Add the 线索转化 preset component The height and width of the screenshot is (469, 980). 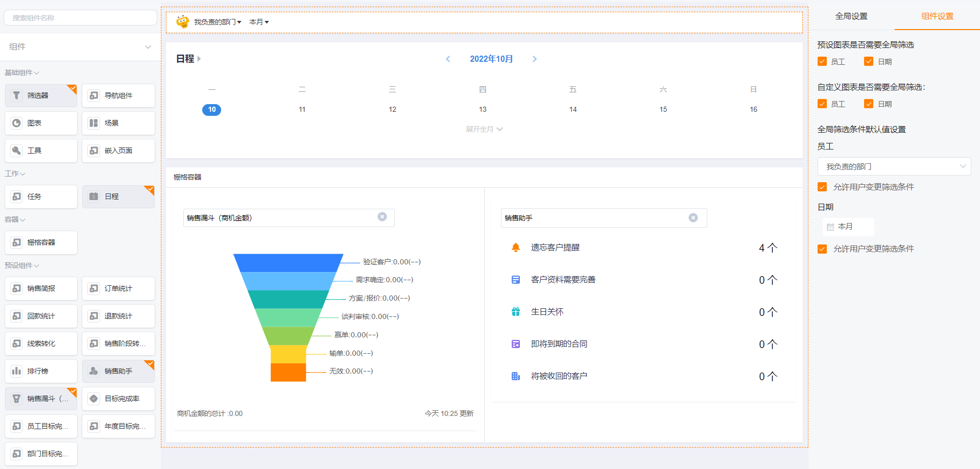pos(41,343)
